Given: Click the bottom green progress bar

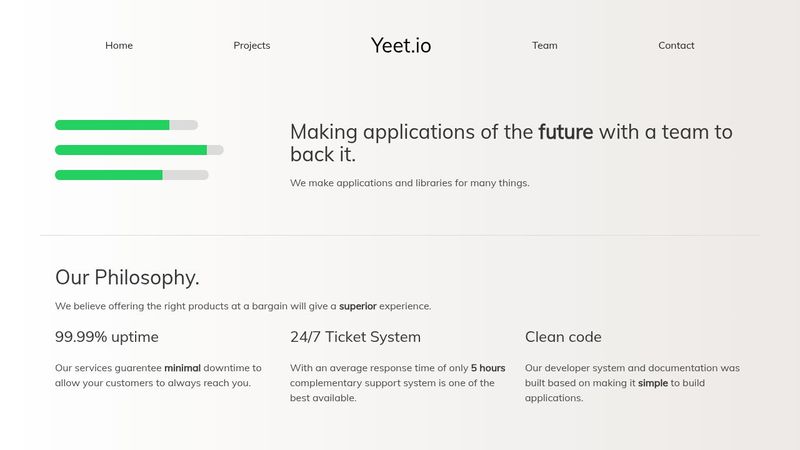Looking at the screenshot, I should point(109,175).
